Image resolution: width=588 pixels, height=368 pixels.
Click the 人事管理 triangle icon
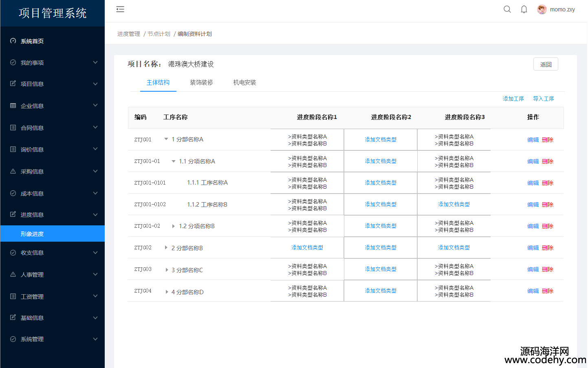(13, 274)
